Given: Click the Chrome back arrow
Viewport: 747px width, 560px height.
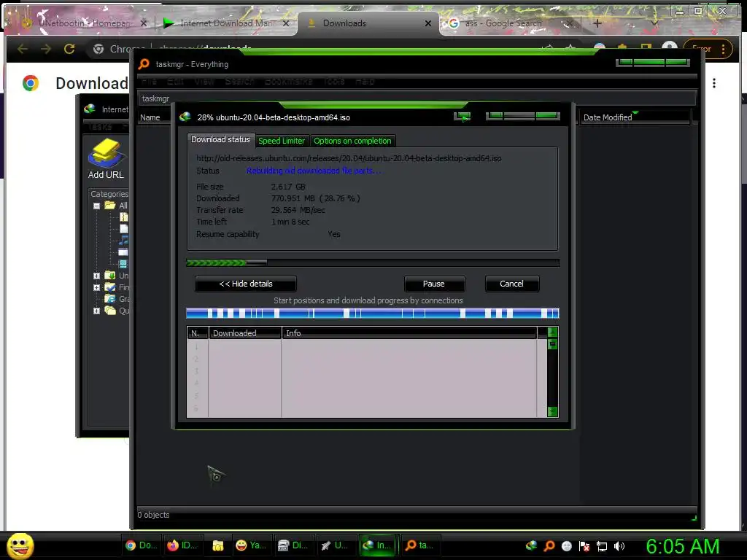Looking at the screenshot, I should [x=23, y=49].
